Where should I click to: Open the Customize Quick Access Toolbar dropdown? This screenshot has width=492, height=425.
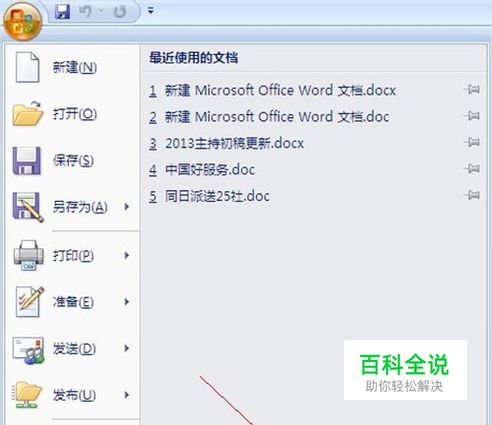pyautogui.click(x=151, y=11)
